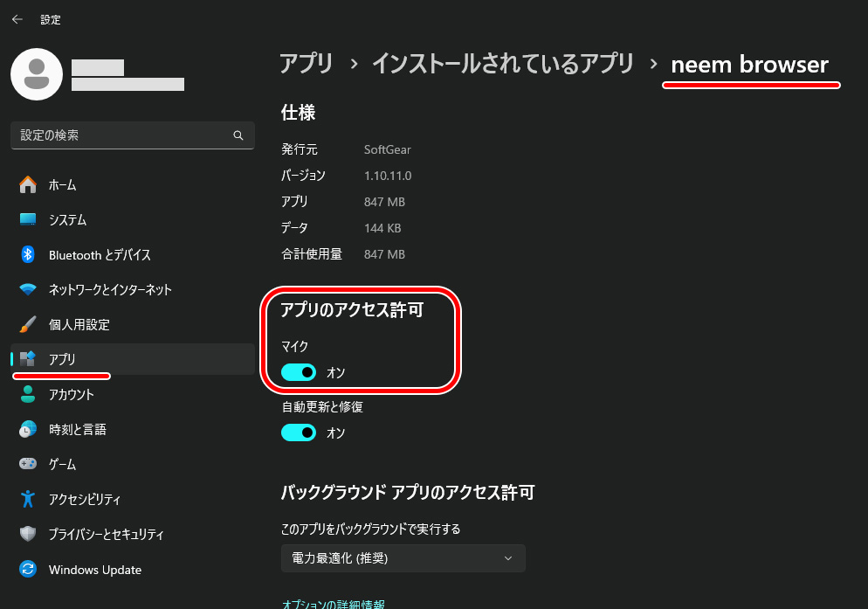
Task: Open ゲーム settings page
Action: (133, 464)
